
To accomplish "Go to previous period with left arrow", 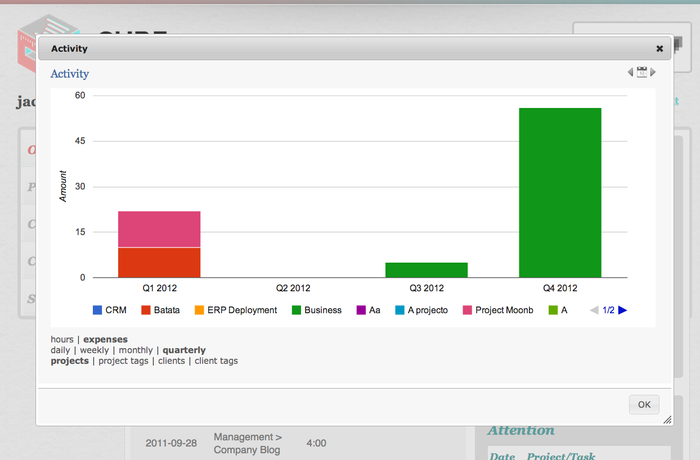I will coord(631,73).
